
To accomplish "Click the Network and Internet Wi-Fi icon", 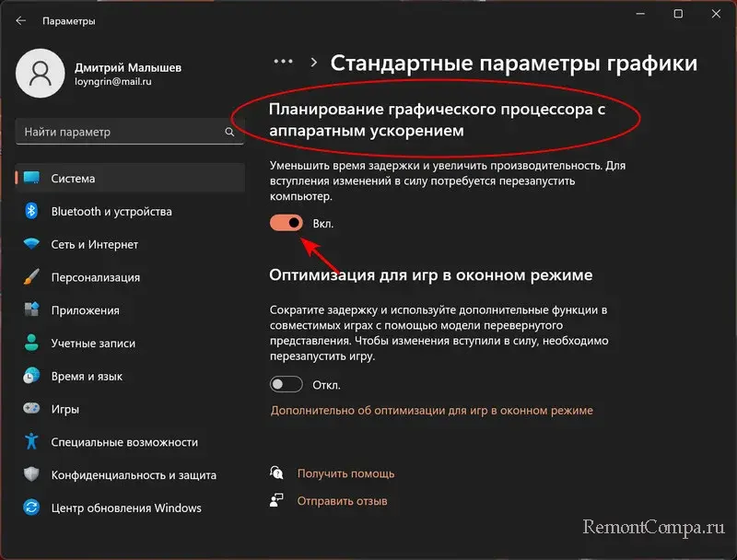I will [x=32, y=245].
